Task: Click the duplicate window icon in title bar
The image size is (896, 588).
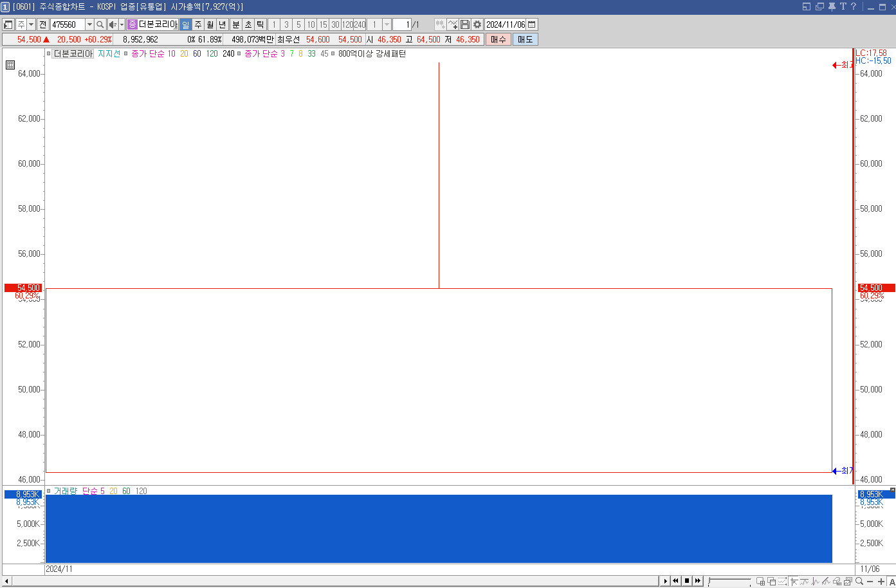Action: pyautogui.click(x=819, y=6)
